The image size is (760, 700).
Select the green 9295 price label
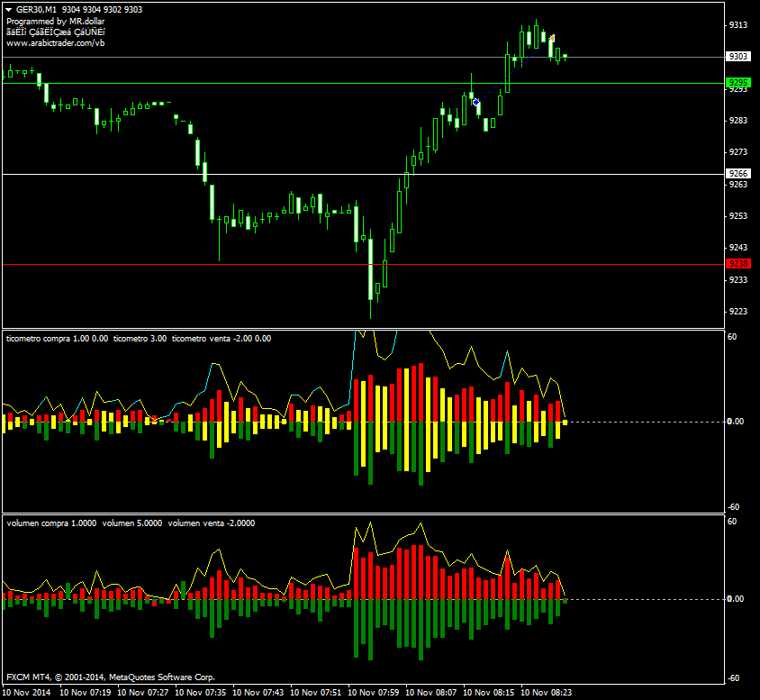(x=738, y=82)
